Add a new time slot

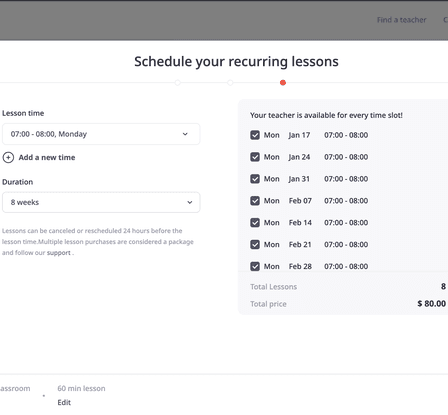pyautogui.click(x=47, y=157)
